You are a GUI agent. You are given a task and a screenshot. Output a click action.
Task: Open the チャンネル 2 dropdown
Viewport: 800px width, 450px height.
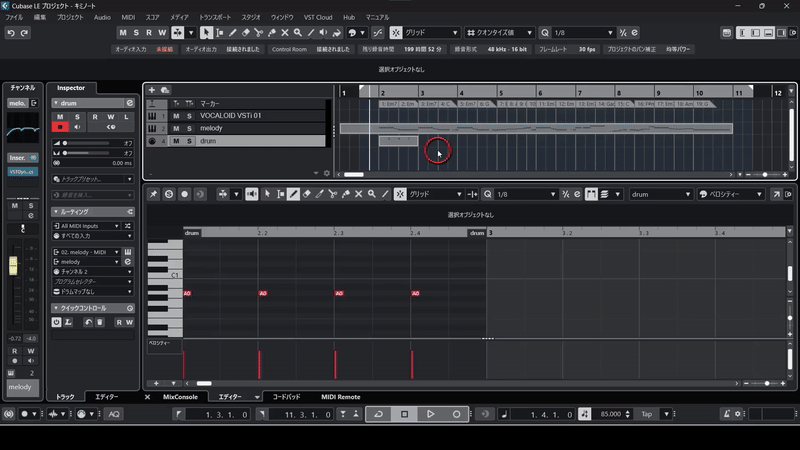[x=92, y=271]
